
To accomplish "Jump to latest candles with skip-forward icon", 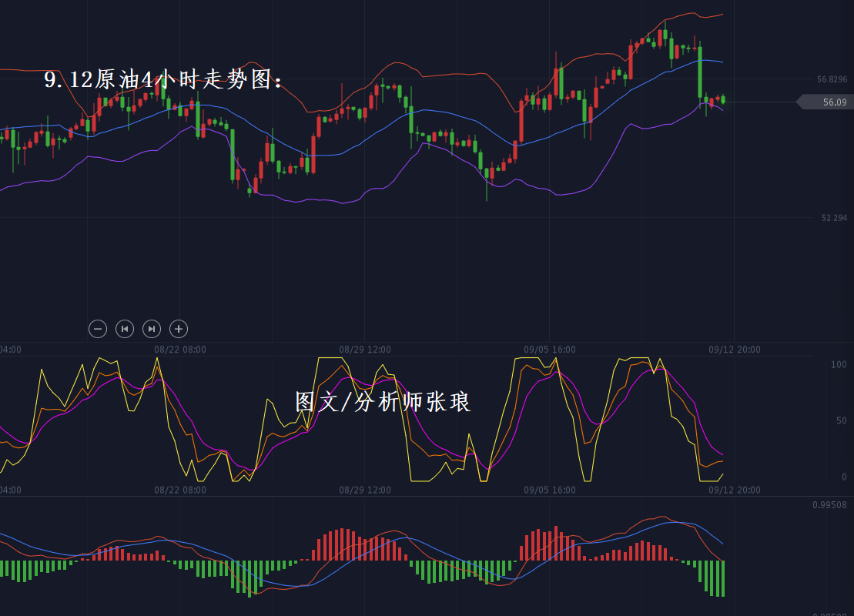I will click(x=152, y=329).
